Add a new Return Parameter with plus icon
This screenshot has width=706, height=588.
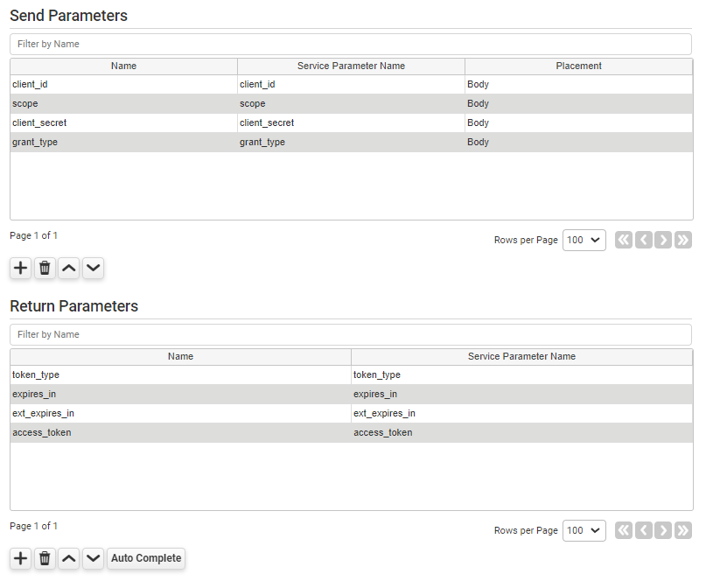pyautogui.click(x=20, y=558)
